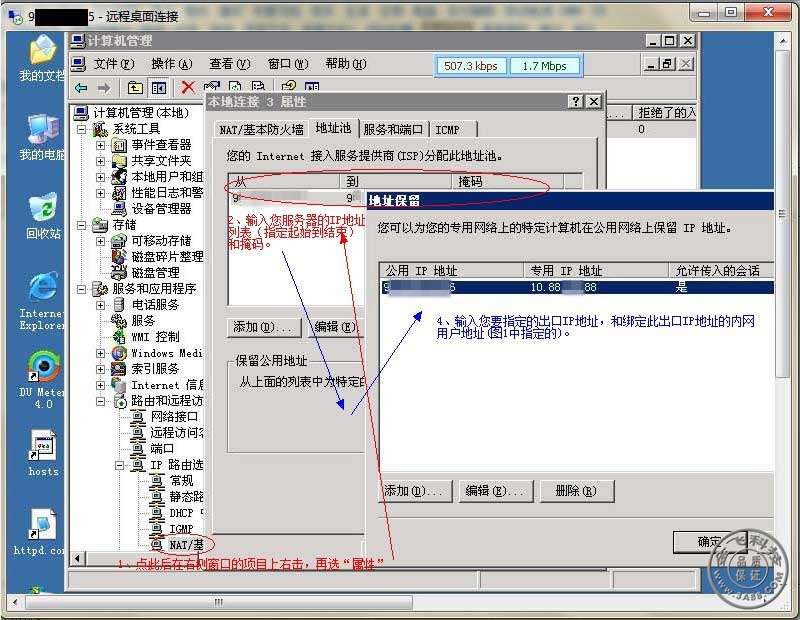Switch to the ICMP tab
This screenshot has height=620, width=800.
(449, 129)
